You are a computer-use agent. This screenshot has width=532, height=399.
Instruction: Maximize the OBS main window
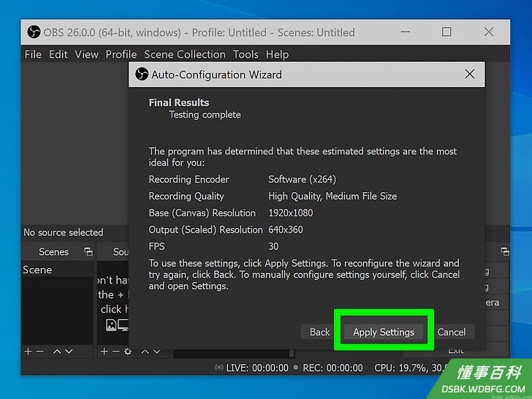pos(446,32)
